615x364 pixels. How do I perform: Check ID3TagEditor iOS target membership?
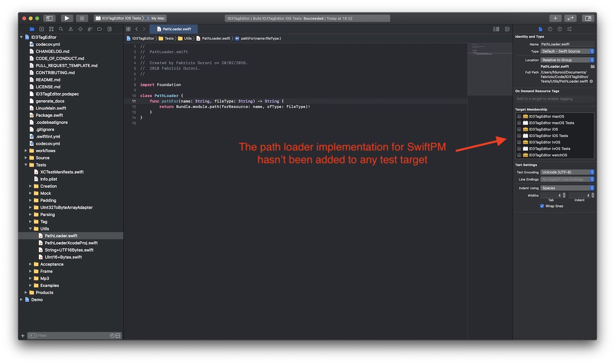point(519,129)
